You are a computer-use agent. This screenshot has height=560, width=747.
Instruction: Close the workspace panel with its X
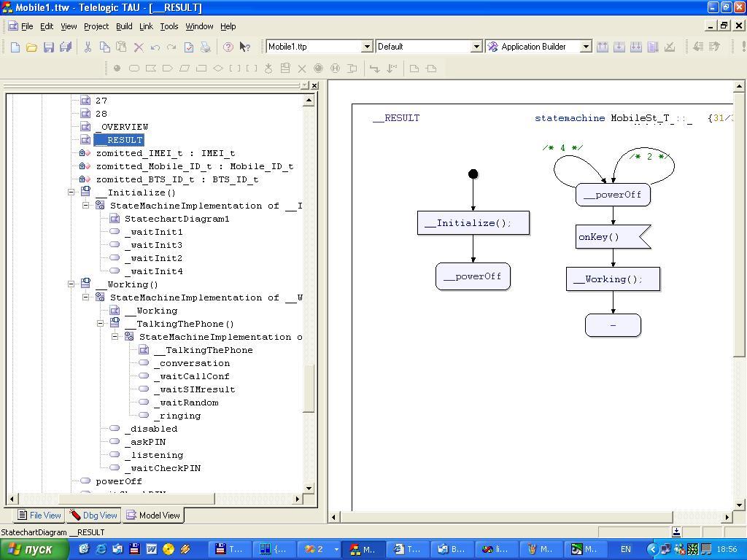(314, 85)
